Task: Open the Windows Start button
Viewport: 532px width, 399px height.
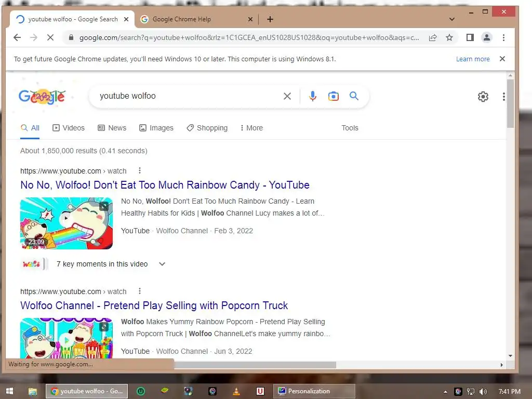Action: (x=9, y=391)
